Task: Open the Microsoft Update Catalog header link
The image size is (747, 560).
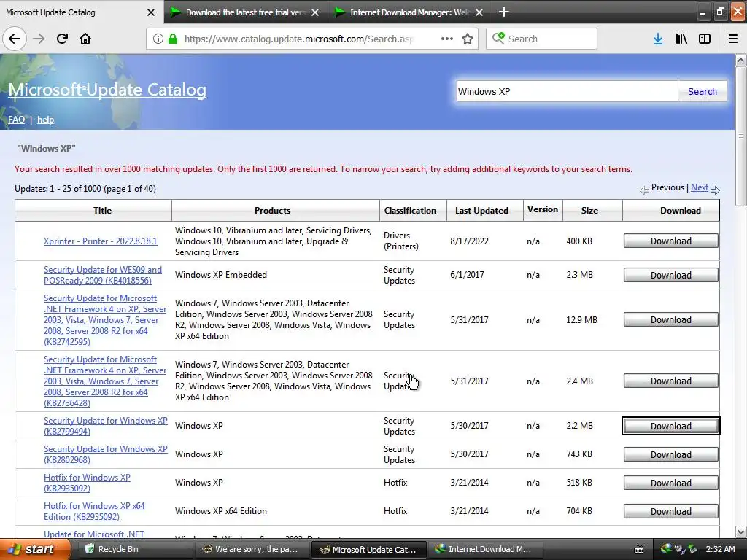Action: [x=107, y=90]
